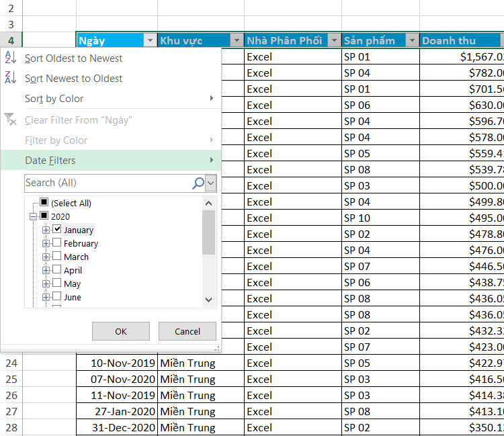The image size is (504, 436).
Task: Click the magnifier icon in Search box
Action: (198, 183)
